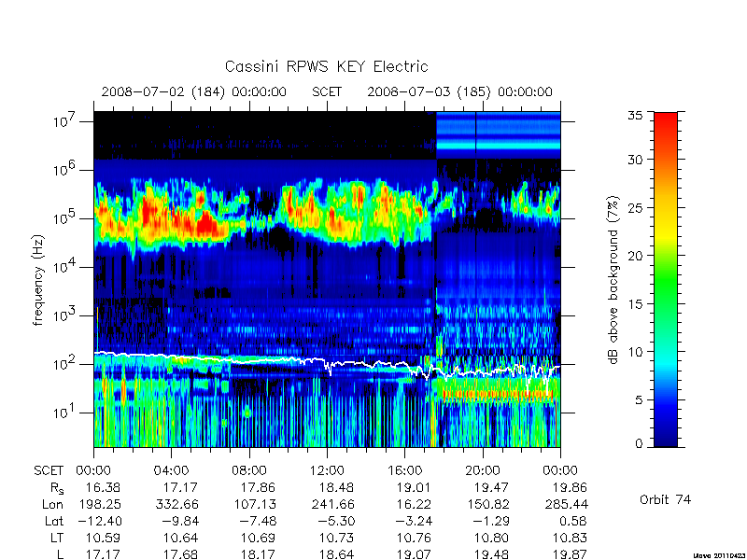Screen dimensions: 747x560
Task: Click the Rs value '17.17'
Action: 180,487
